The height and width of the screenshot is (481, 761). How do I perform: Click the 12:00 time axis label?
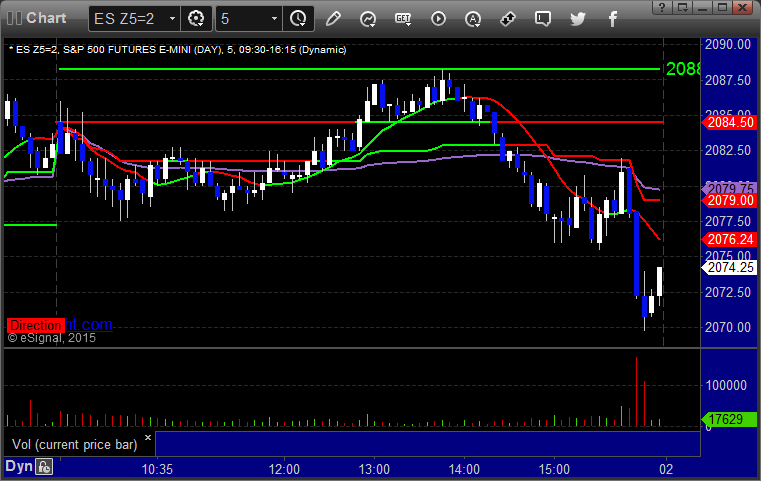click(x=284, y=469)
